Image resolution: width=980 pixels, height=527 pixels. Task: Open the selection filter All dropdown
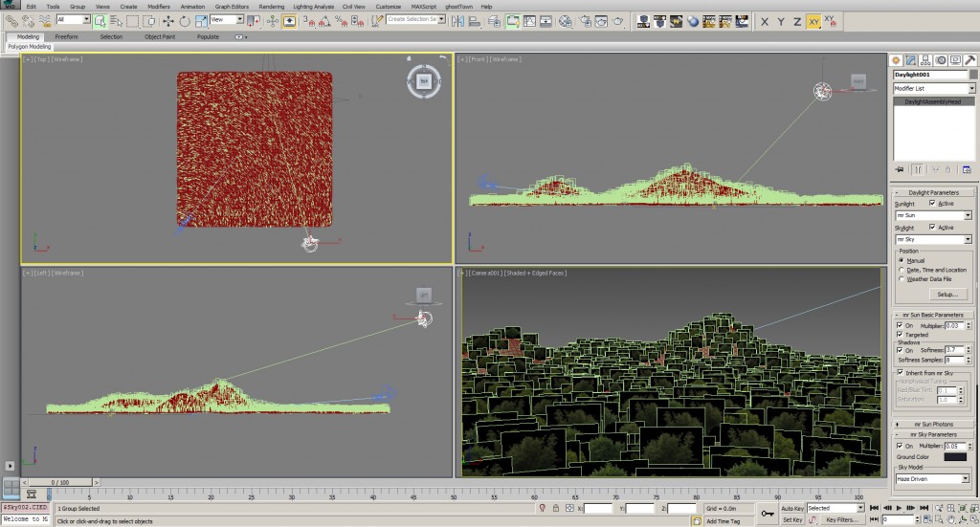73,20
